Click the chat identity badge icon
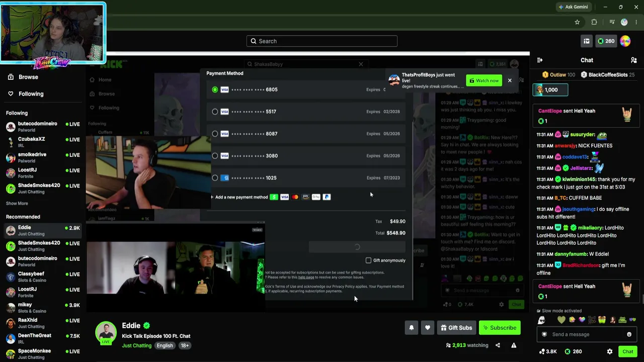The width and height of the screenshot is (644, 362). (544, 334)
